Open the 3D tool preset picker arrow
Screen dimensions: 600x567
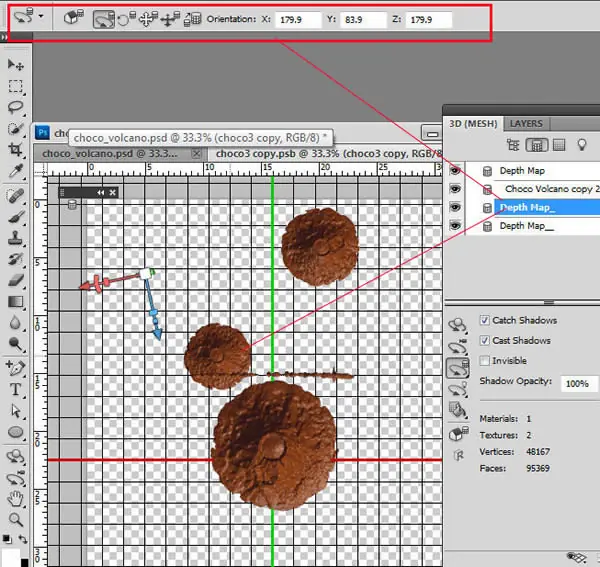click(x=41, y=16)
